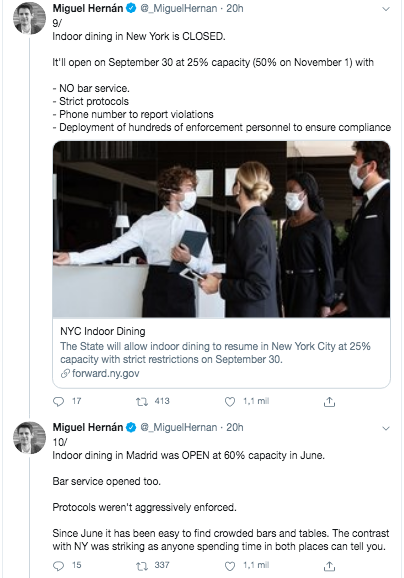Click the masked restaurant staff photo

pos(221,229)
